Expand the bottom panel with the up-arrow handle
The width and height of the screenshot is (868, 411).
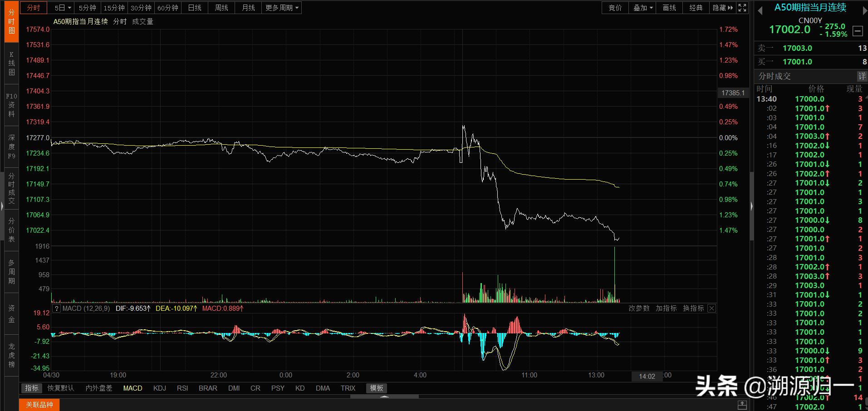[x=385, y=396]
